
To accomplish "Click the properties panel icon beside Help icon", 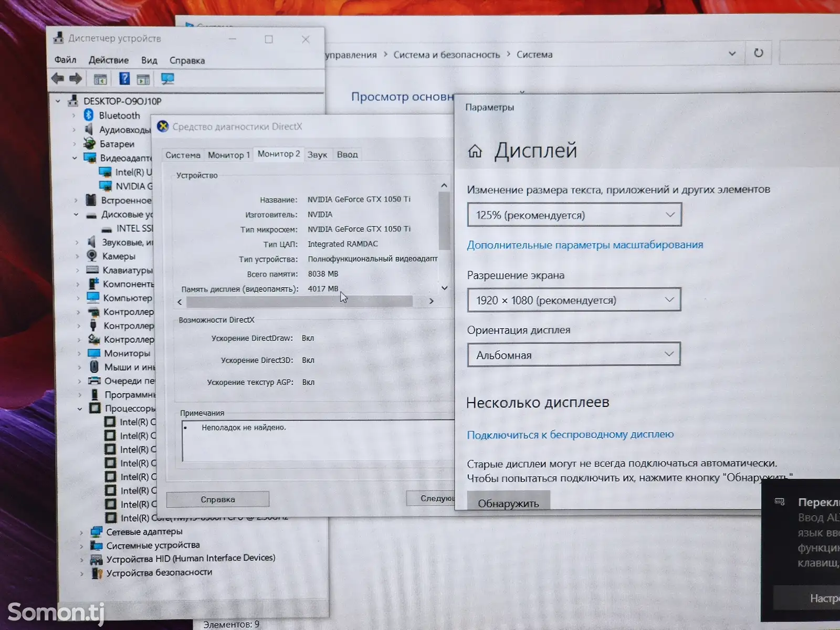I will 143,79.
